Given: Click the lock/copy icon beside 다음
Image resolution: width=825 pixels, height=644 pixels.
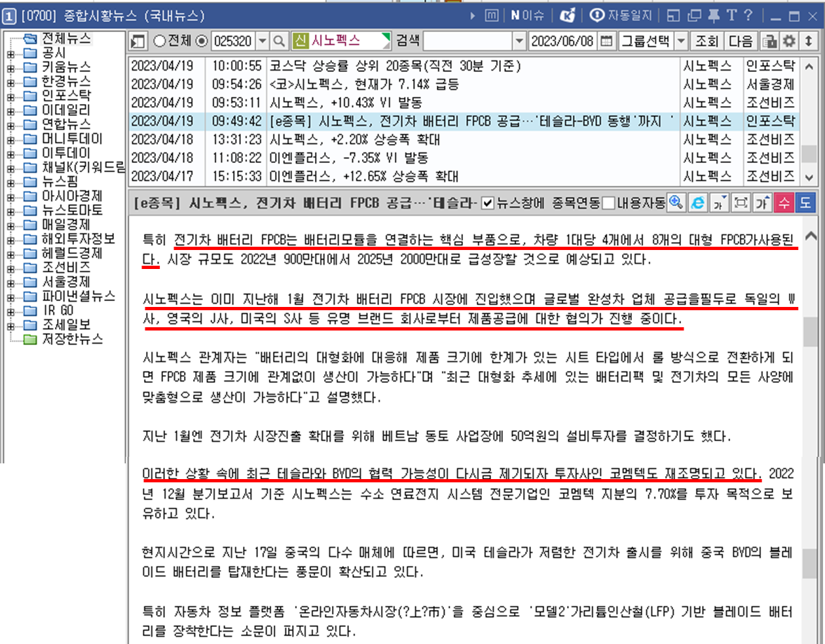Looking at the screenshot, I should point(770,41).
